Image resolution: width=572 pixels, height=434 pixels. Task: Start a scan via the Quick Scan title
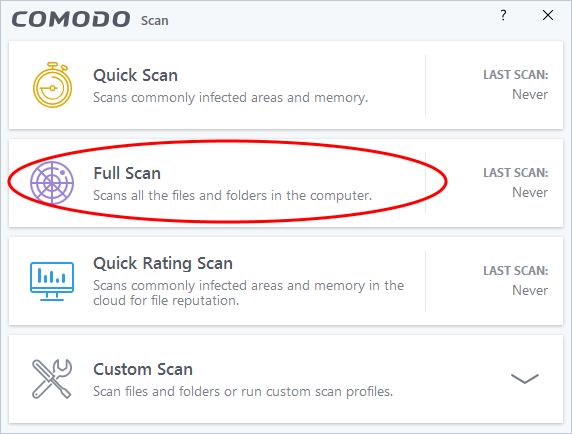coord(135,75)
